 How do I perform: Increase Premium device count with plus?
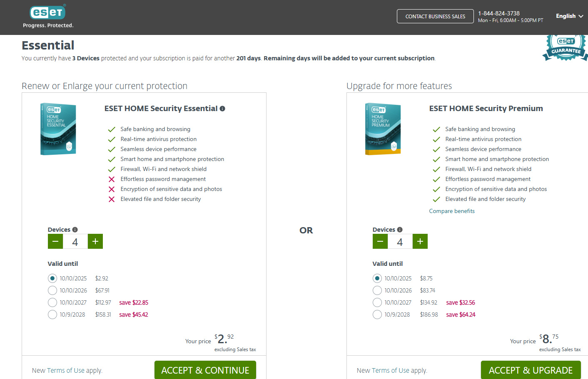point(420,241)
